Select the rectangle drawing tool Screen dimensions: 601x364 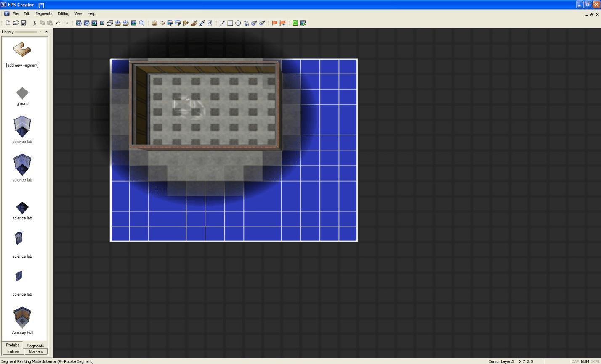click(x=230, y=23)
